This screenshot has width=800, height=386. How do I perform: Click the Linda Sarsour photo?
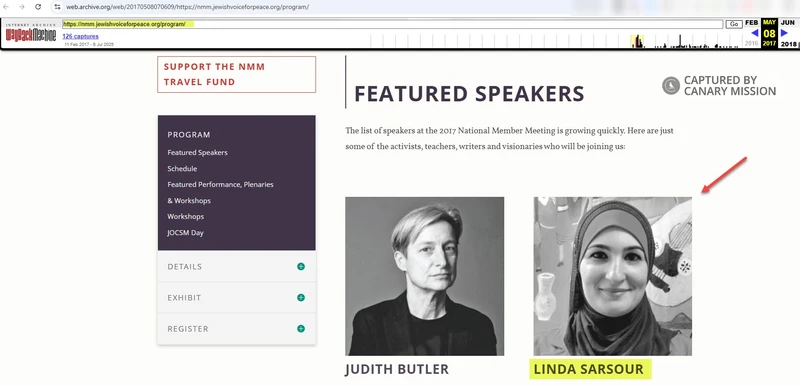pos(613,276)
